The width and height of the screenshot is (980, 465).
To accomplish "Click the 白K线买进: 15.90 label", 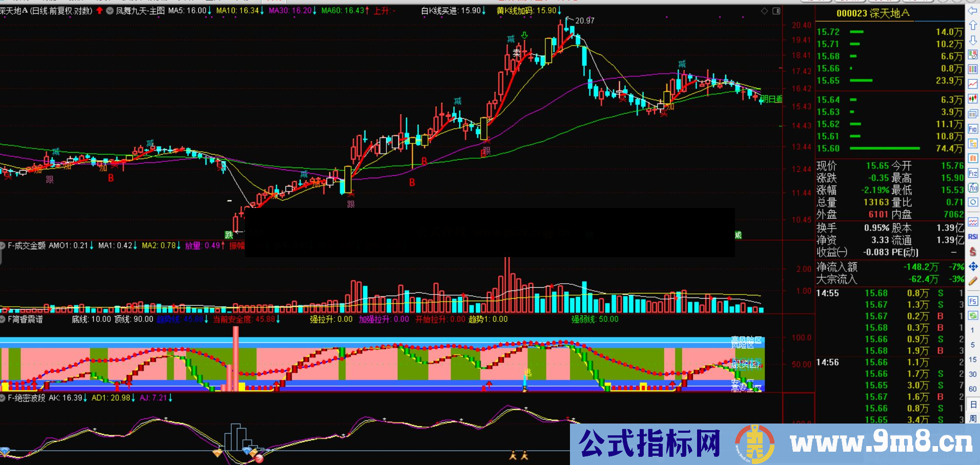I will coord(451,10).
